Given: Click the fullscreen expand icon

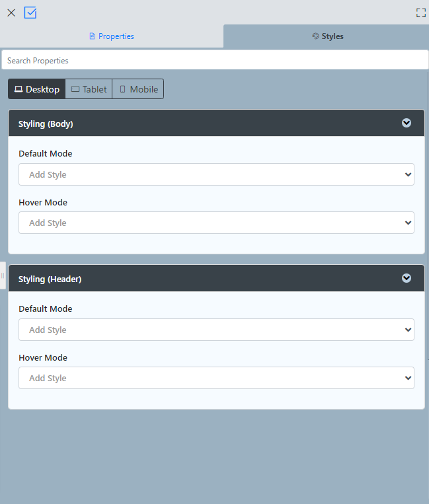Looking at the screenshot, I should pyautogui.click(x=420, y=13).
